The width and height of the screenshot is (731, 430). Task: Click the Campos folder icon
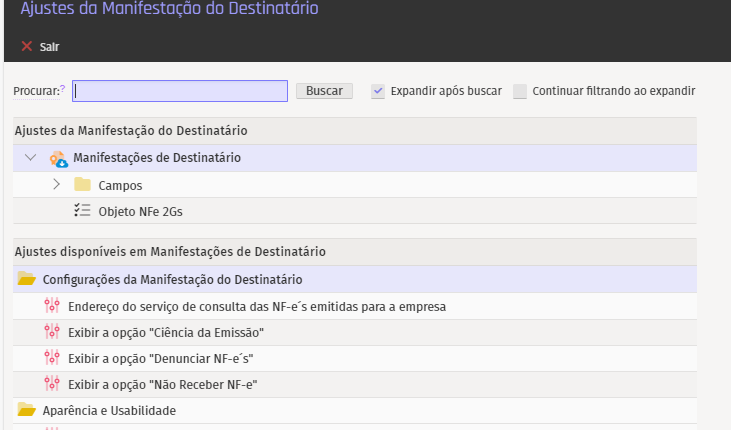point(82,185)
